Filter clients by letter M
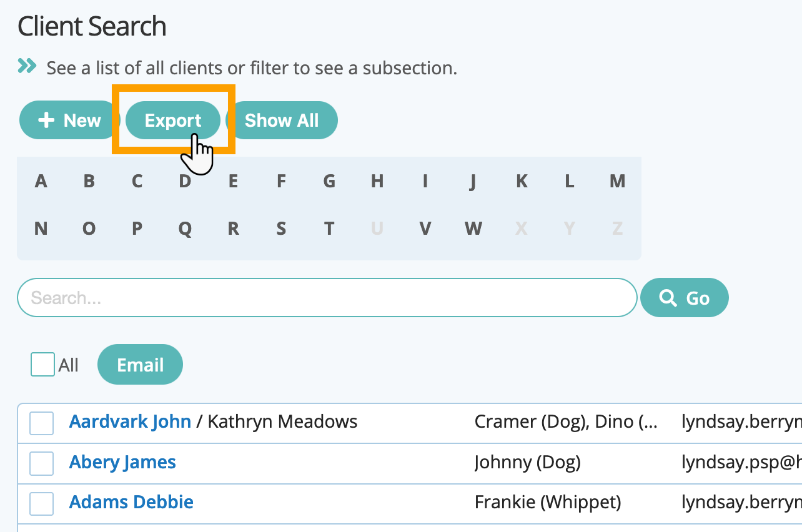Viewport: 802px width, 532px height. pyautogui.click(x=617, y=181)
